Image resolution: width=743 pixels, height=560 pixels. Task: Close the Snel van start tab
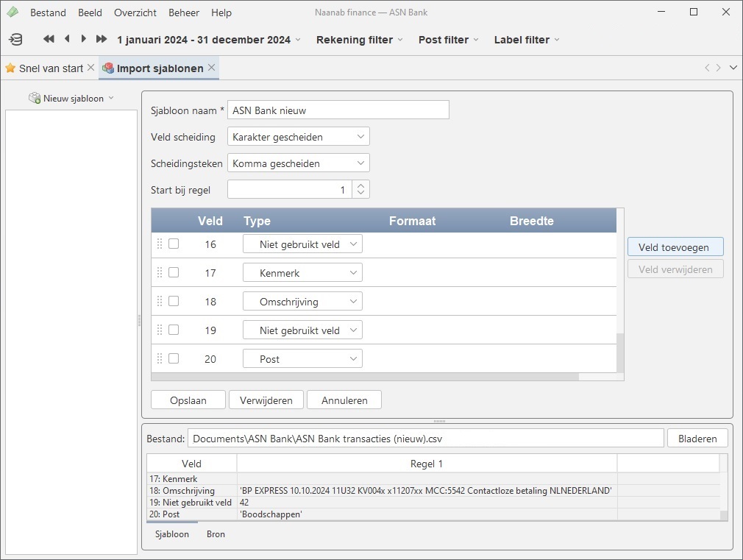(x=90, y=68)
